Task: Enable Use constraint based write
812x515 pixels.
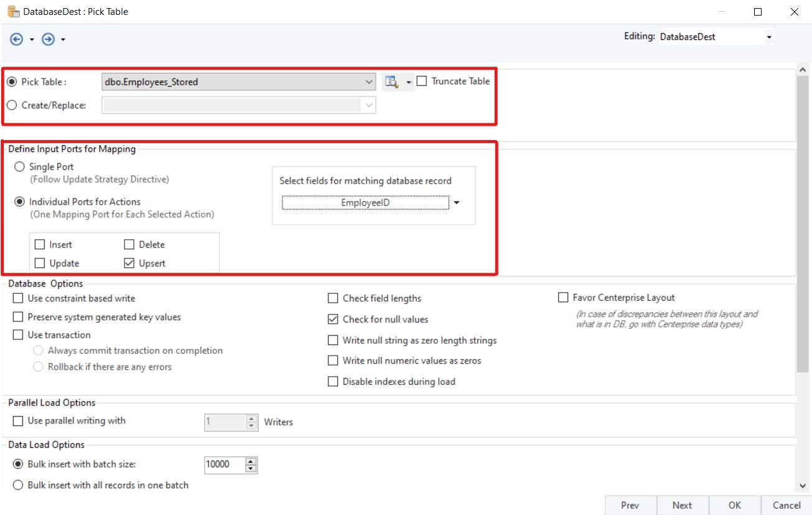Action: point(18,298)
